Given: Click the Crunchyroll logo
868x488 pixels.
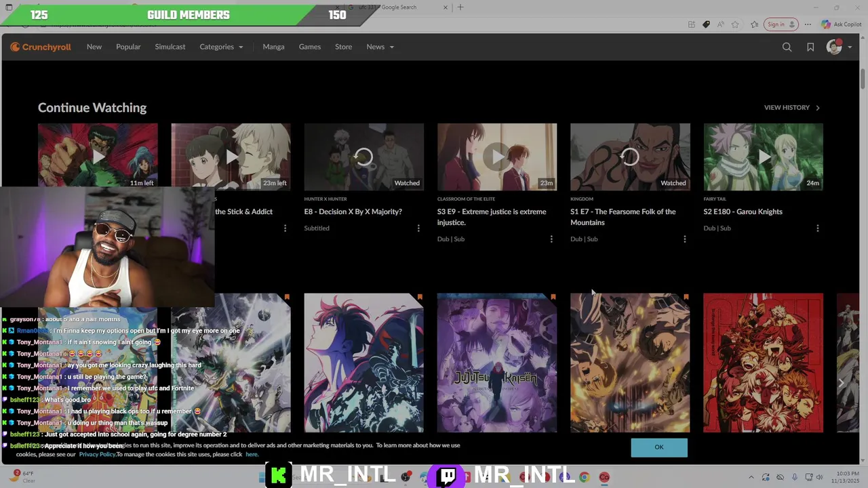Looking at the screenshot, I should tap(41, 47).
